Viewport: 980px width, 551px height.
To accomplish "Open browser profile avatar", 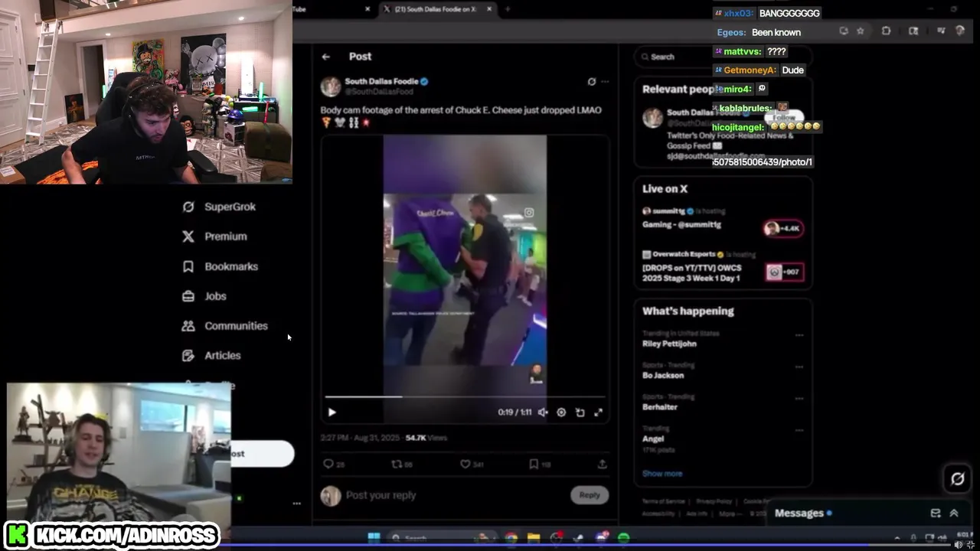I will (960, 31).
